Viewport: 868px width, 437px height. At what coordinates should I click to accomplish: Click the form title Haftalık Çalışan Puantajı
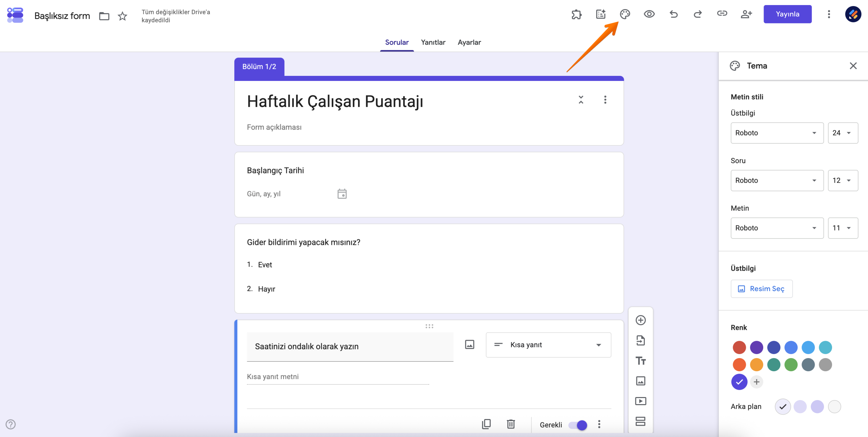[x=335, y=101]
